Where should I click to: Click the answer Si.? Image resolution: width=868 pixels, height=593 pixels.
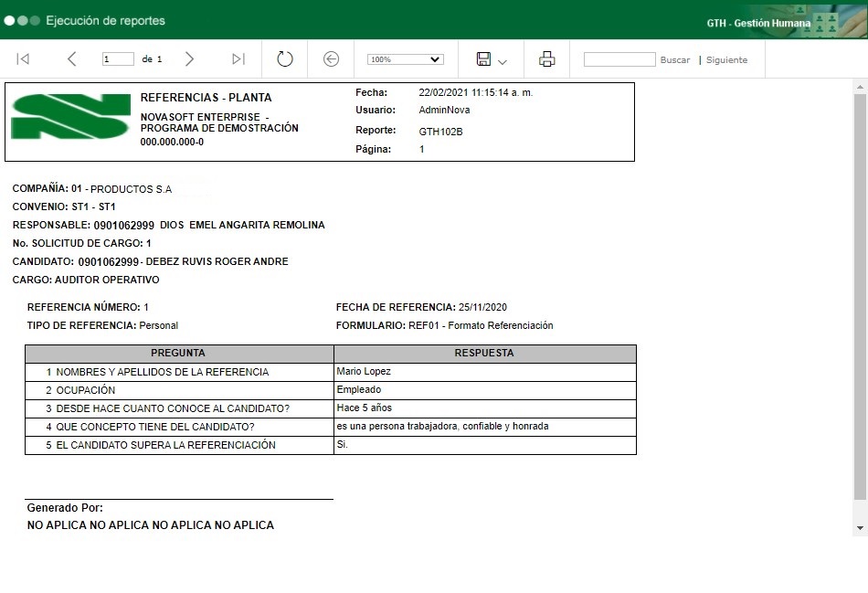tap(342, 445)
